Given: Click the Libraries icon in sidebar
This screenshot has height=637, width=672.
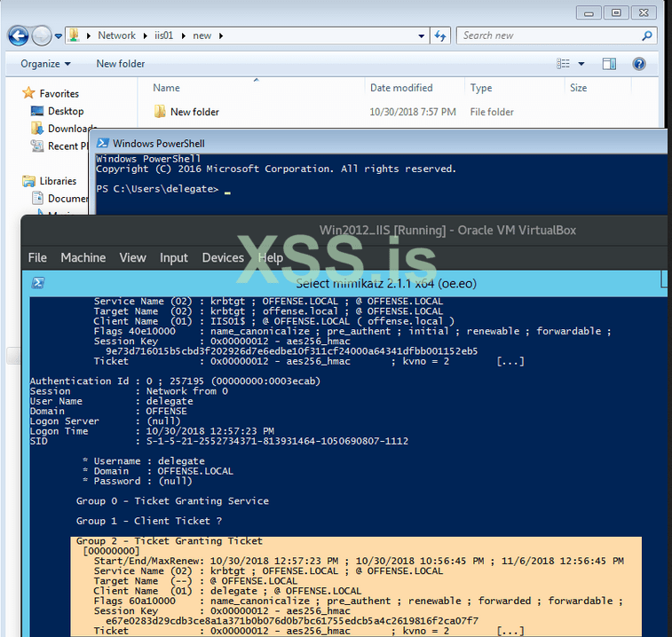Looking at the screenshot, I should [28, 181].
